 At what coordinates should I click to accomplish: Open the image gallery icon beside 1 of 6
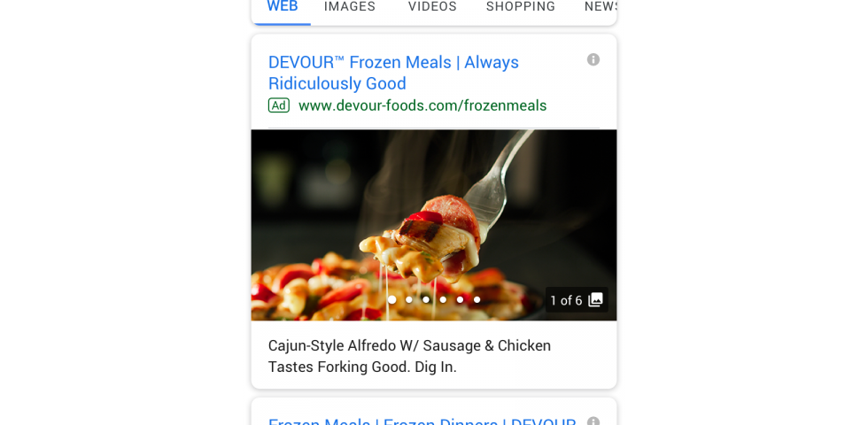[x=595, y=300]
